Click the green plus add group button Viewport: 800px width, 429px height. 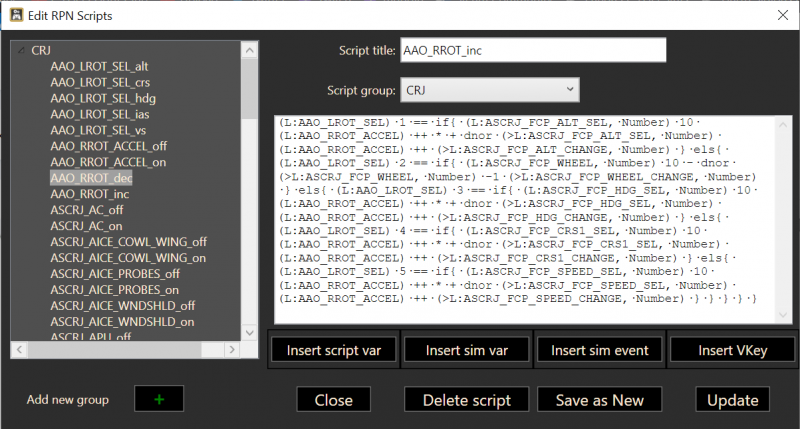160,400
